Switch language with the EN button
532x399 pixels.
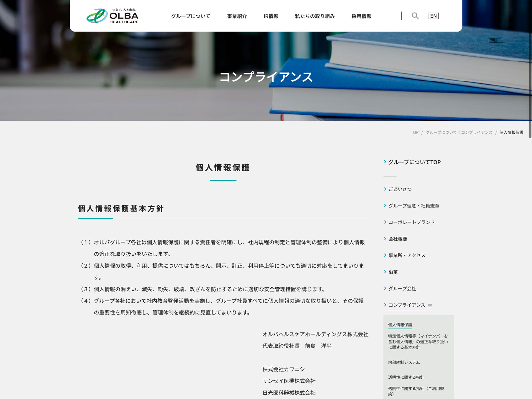(433, 16)
